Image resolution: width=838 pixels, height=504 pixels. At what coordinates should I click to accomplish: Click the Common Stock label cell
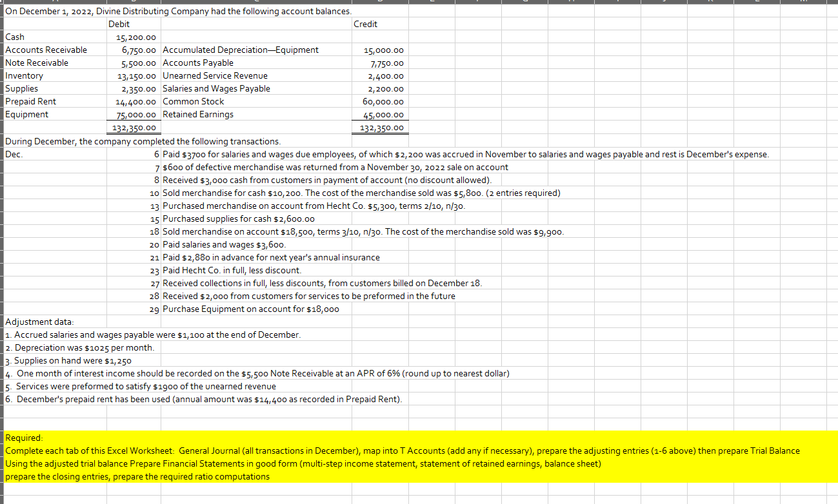194,101
